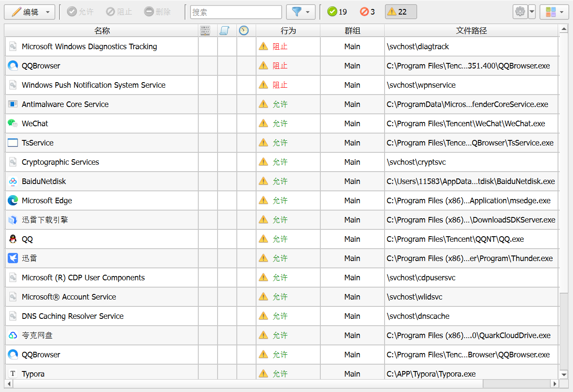
Task: Click the 迅雷下载引擎 icon
Action: click(13, 220)
